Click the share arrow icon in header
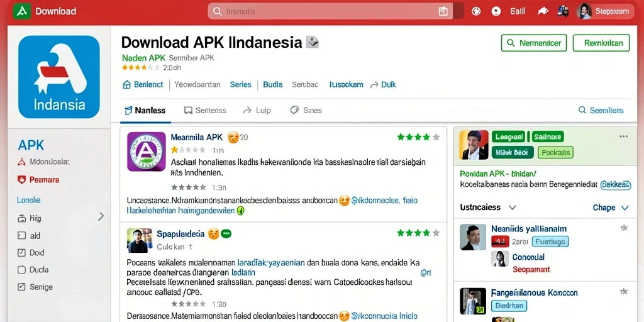The image size is (644, 322). pos(543,11)
